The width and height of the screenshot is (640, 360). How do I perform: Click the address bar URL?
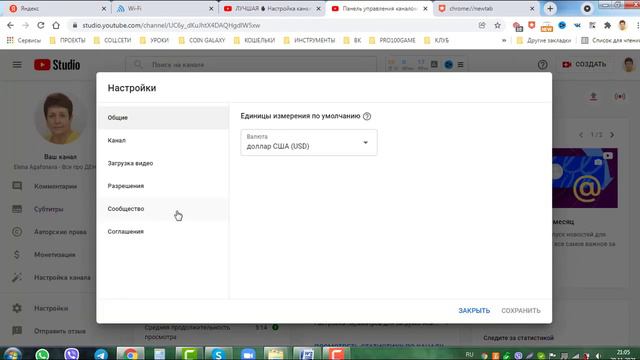171,25
